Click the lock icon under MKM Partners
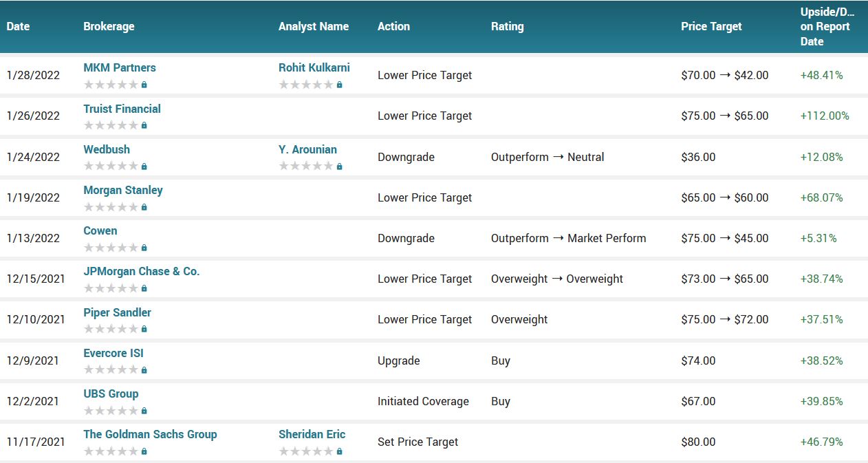868x463 pixels. click(144, 85)
